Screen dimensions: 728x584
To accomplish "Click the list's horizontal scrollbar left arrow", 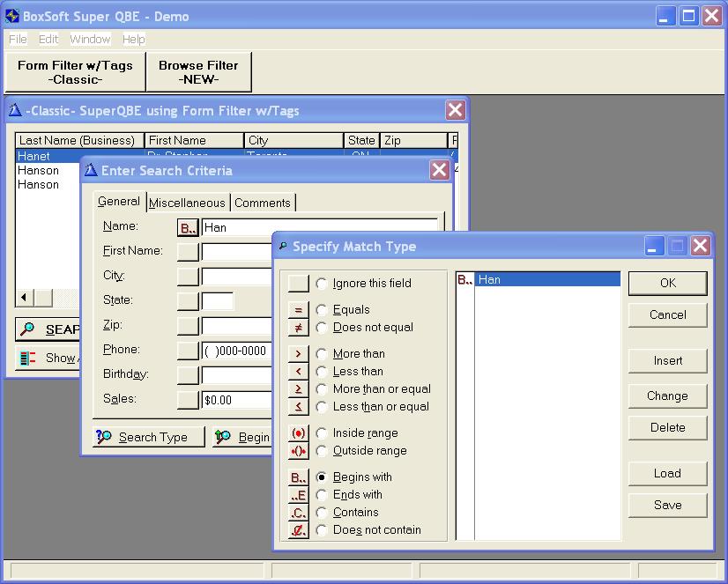I will (x=25, y=299).
